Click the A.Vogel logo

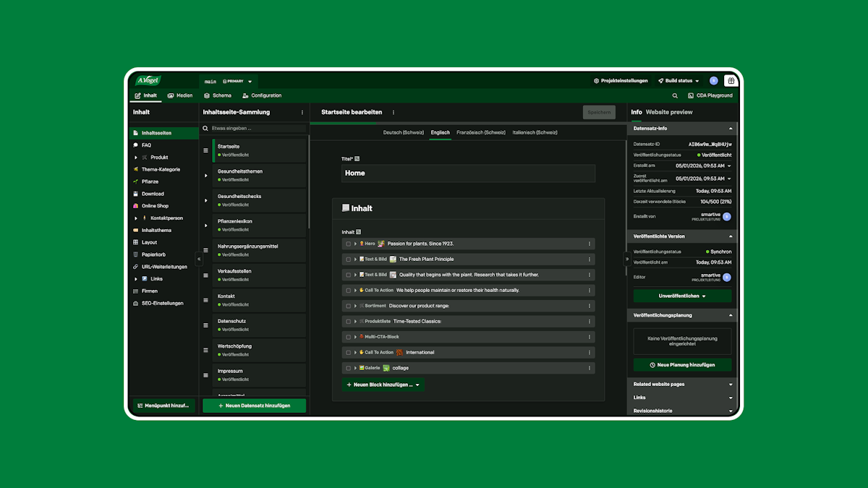(x=148, y=81)
